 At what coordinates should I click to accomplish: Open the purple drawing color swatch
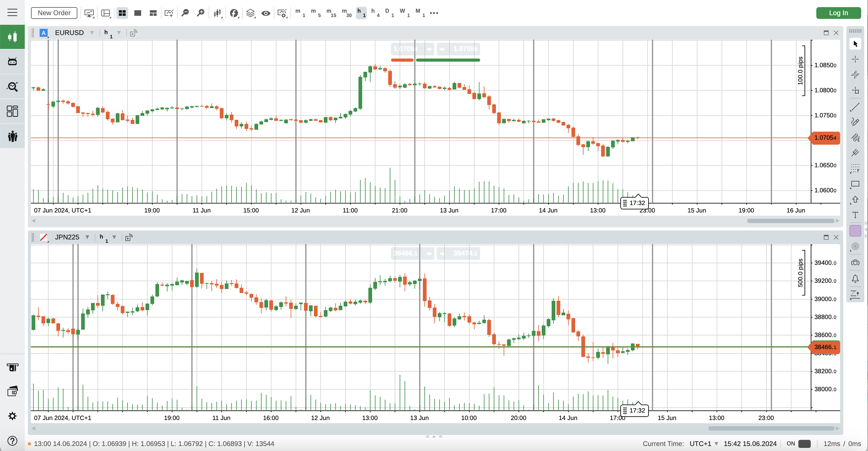855,231
